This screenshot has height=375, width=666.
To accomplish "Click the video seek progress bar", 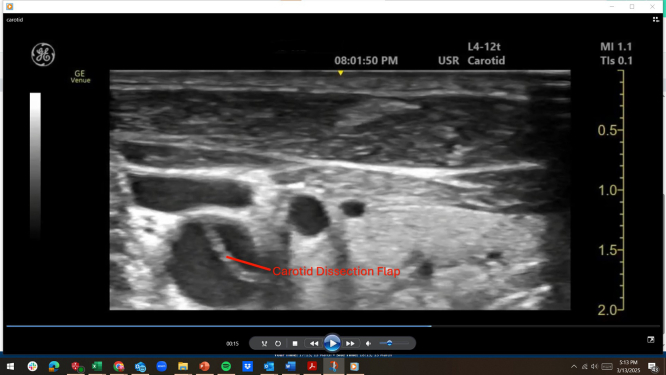I will [x=333, y=326].
